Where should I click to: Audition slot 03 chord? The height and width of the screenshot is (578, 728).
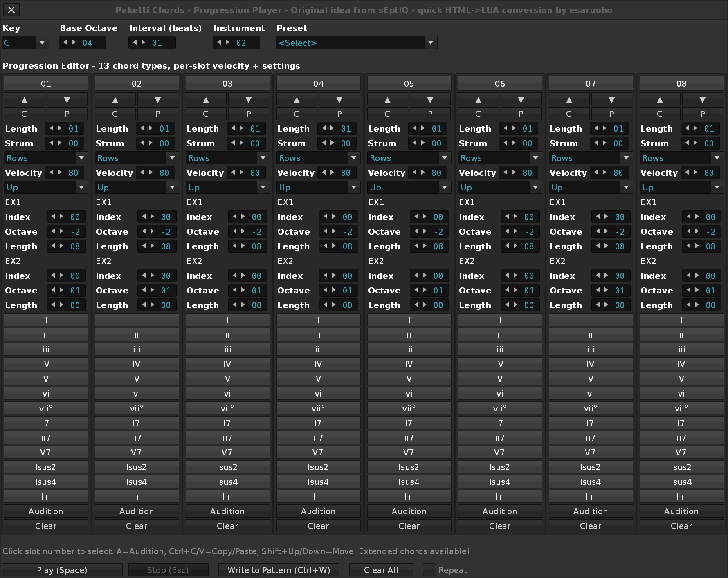coord(227,511)
